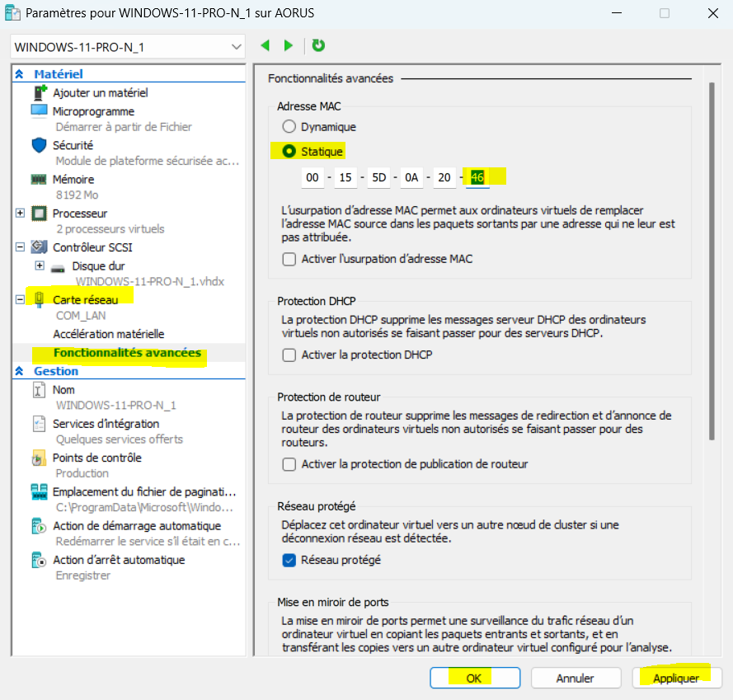The width and height of the screenshot is (733, 700).
Task: Enable the Activer la protection DHCP checkbox
Action: [289, 355]
